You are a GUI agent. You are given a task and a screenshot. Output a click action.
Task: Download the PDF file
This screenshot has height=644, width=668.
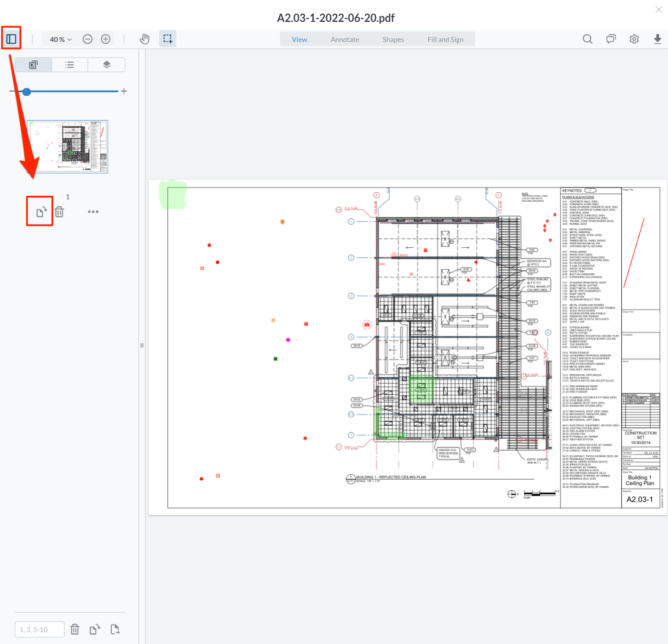point(657,39)
